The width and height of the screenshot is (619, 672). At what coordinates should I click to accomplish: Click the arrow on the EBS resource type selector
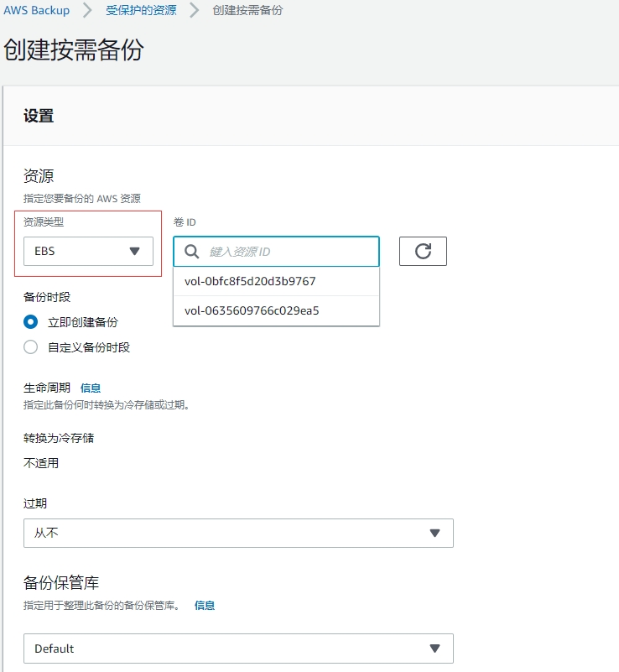[x=135, y=252]
